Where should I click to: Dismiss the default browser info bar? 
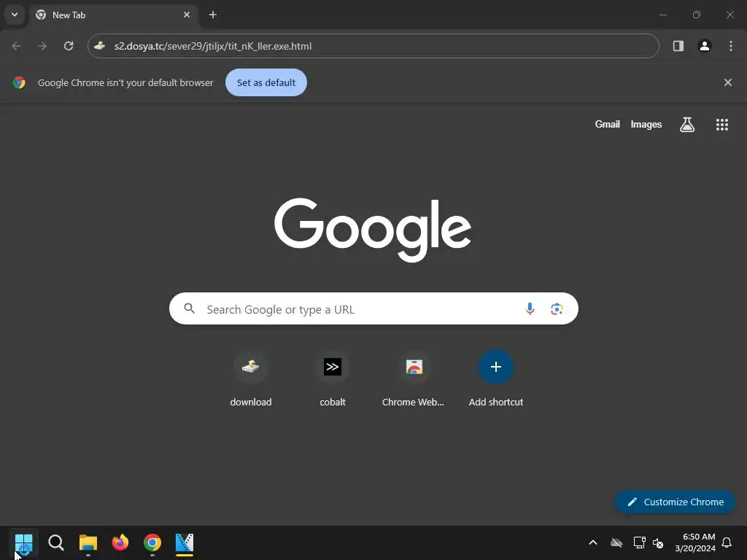click(x=728, y=82)
